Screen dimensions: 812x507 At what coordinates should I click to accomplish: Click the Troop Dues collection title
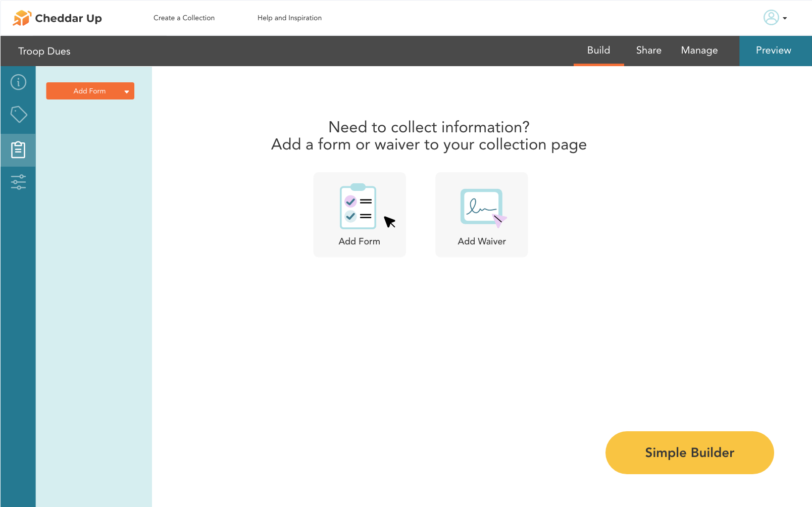(x=44, y=51)
